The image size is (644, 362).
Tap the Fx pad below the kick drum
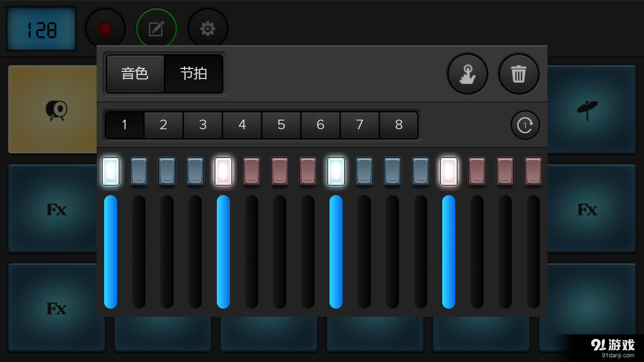[x=53, y=208]
